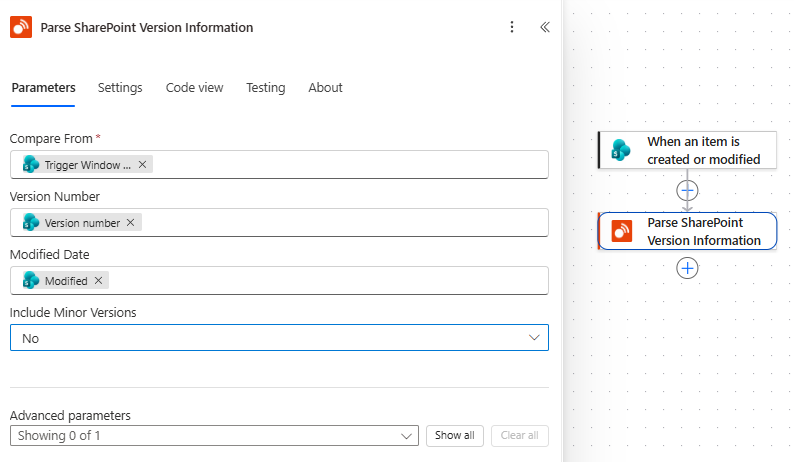
Task: Collapse the action panel with double chevron
Action: point(545,27)
